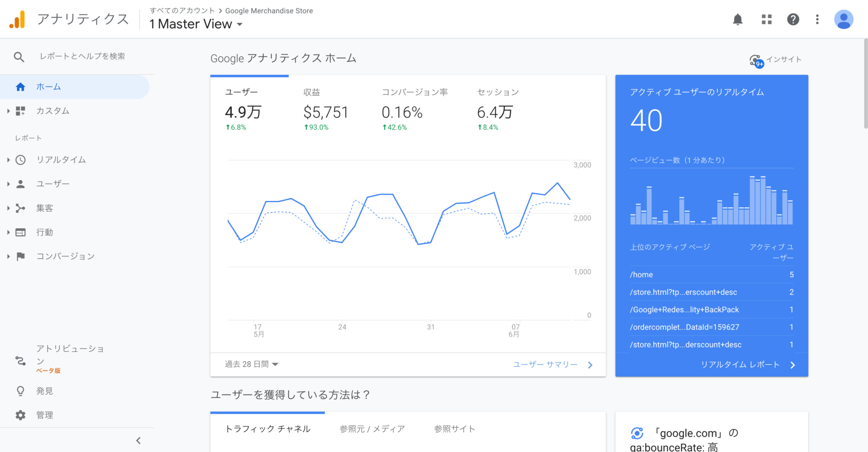The width and height of the screenshot is (868, 452).
Task: Click the $5,751 revenue value
Action: (326, 112)
